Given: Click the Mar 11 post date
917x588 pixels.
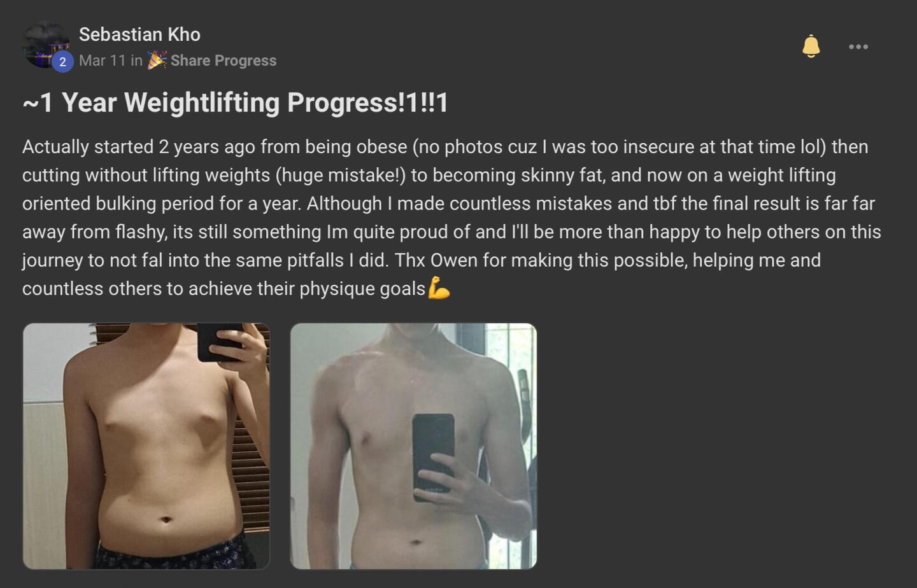Looking at the screenshot, I should coord(103,60).
